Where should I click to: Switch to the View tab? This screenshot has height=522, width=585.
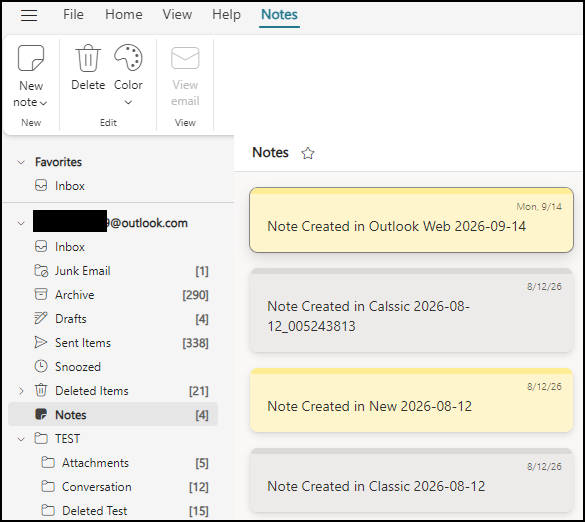click(x=177, y=15)
